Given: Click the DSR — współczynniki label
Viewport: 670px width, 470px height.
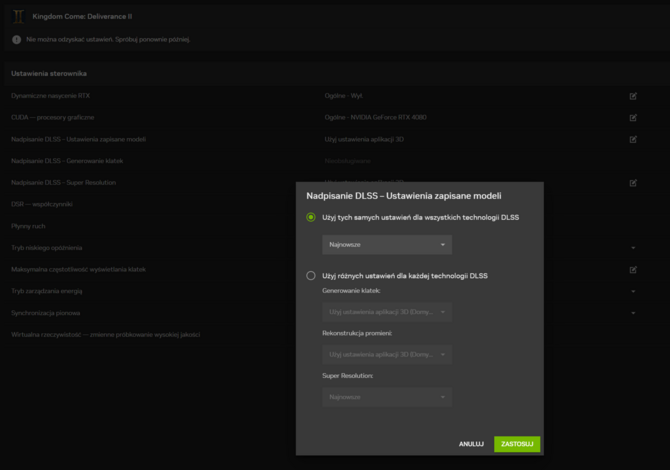Looking at the screenshot, I should click(x=42, y=204).
